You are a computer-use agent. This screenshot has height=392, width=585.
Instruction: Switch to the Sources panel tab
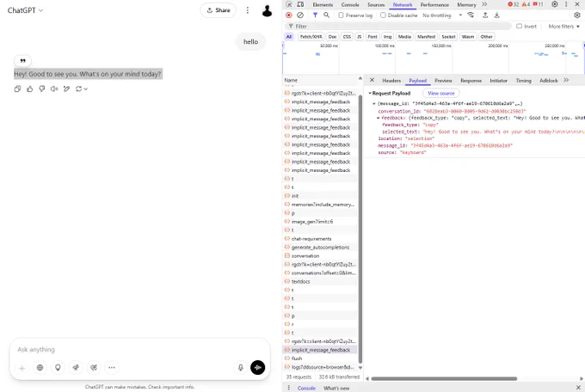click(376, 5)
